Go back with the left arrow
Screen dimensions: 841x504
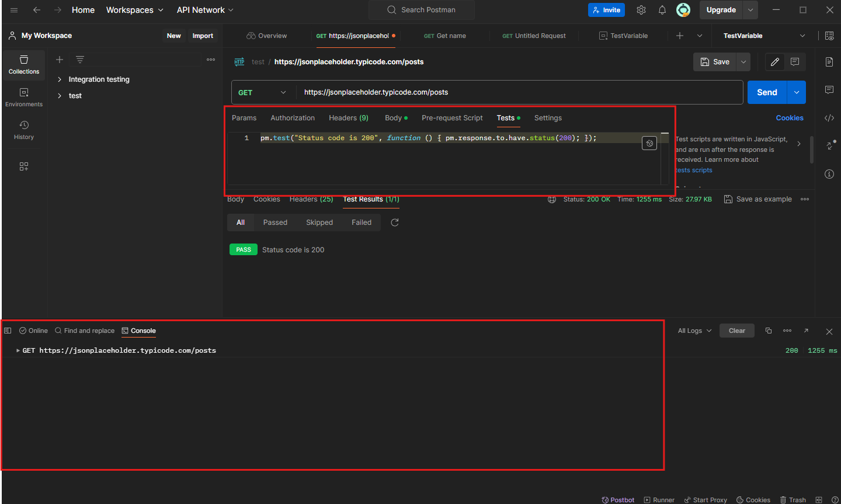point(37,10)
